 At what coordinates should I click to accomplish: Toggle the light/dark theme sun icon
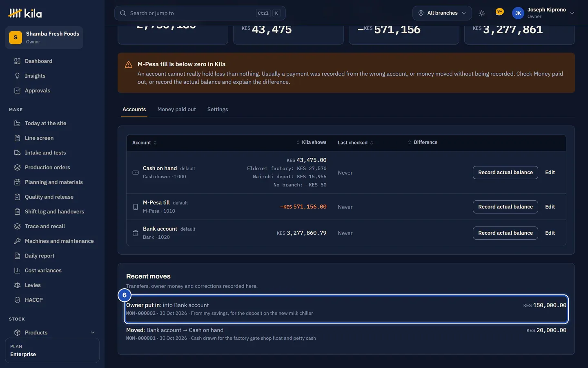482,13
